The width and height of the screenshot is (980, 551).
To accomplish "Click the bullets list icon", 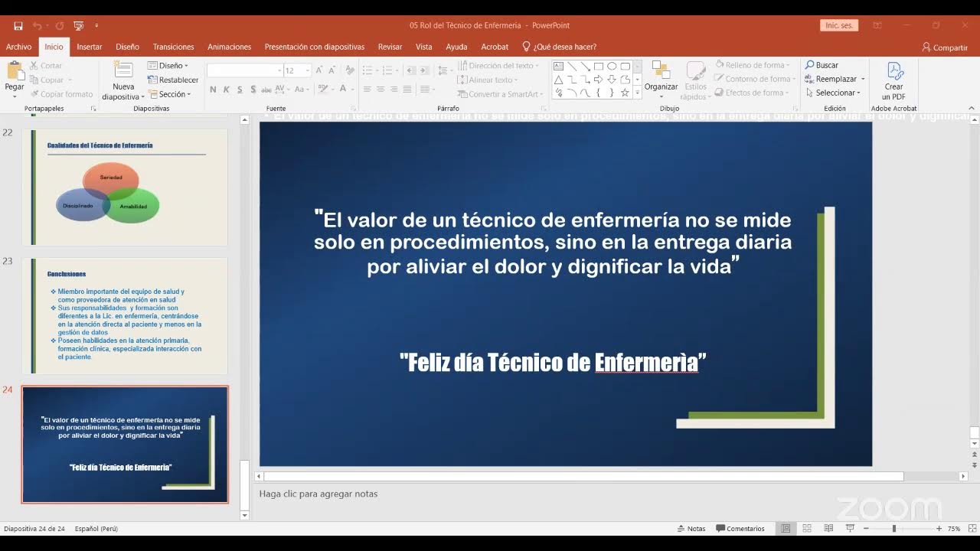I will pos(369,70).
